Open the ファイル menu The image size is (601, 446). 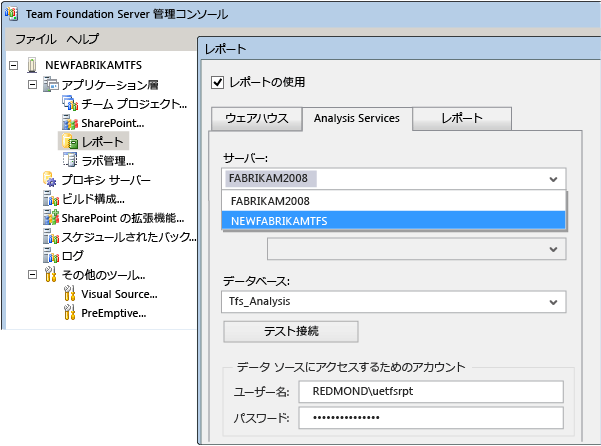click(36, 39)
